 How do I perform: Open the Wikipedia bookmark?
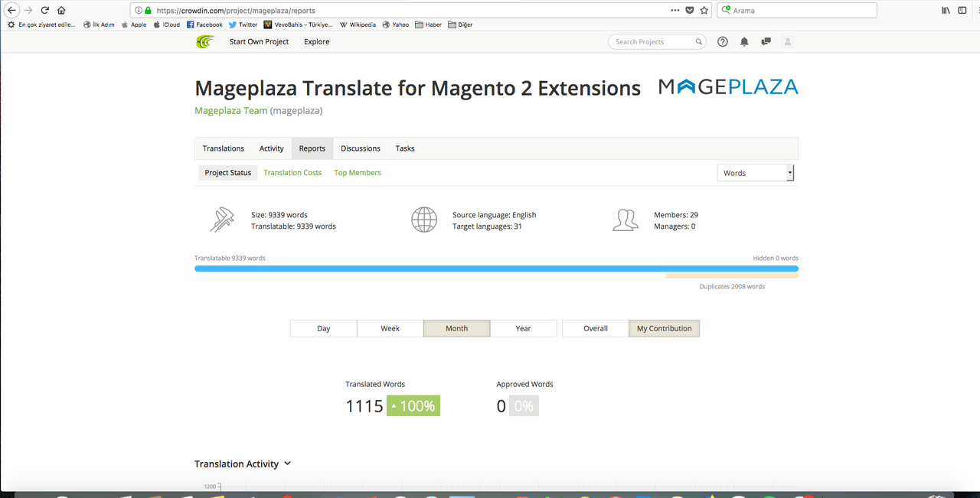pyautogui.click(x=358, y=24)
